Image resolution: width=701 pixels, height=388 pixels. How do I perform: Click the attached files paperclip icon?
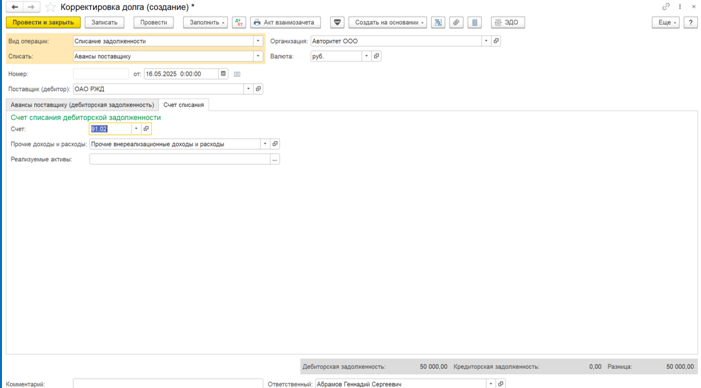[x=456, y=22]
